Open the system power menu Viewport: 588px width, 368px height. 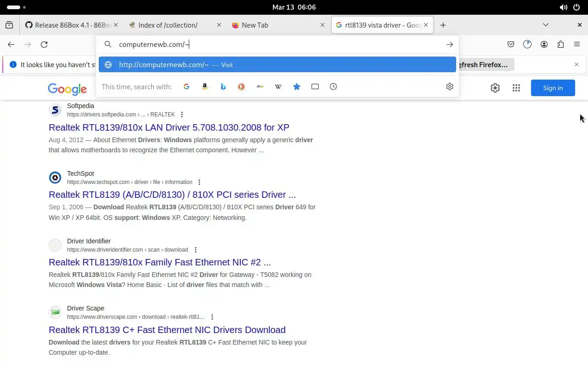point(577,7)
